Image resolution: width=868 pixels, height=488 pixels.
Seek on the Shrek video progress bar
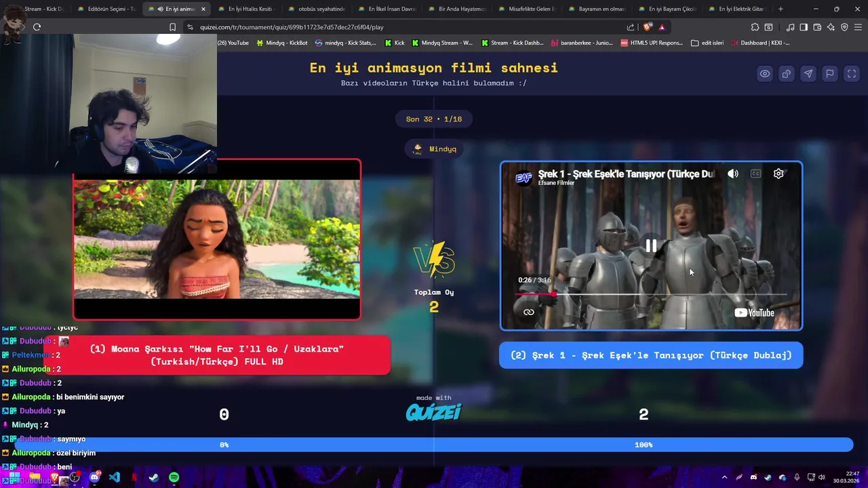coord(651,294)
